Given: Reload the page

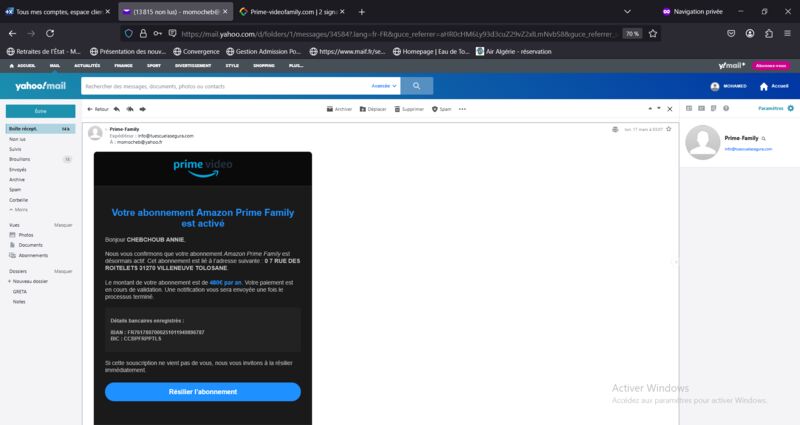Looking at the screenshot, I should (x=50, y=34).
